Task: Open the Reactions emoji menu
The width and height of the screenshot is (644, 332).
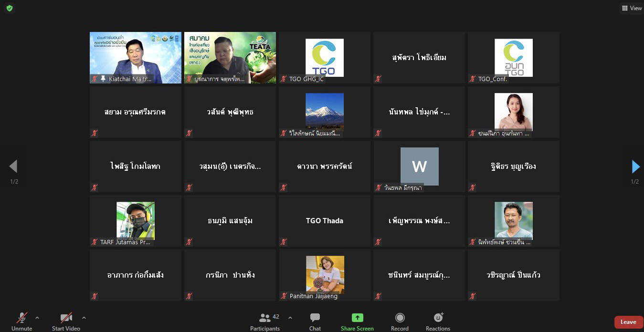Action: [x=438, y=321]
